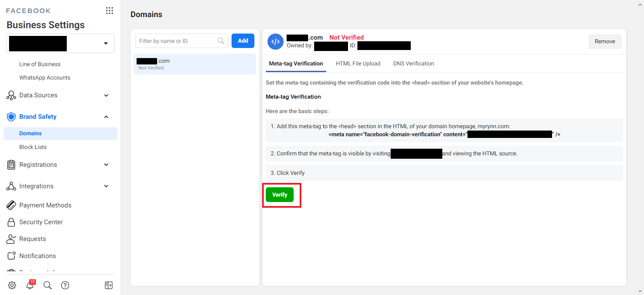Click the Add domain button
644x295 pixels.
point(243,41)
